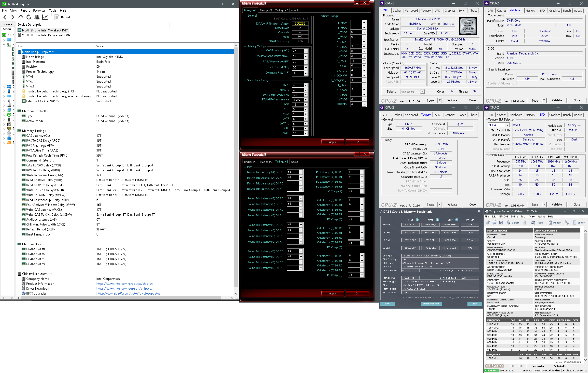Click the Thaiphoon Burner Read magnifier icon

tap(533, 223)
